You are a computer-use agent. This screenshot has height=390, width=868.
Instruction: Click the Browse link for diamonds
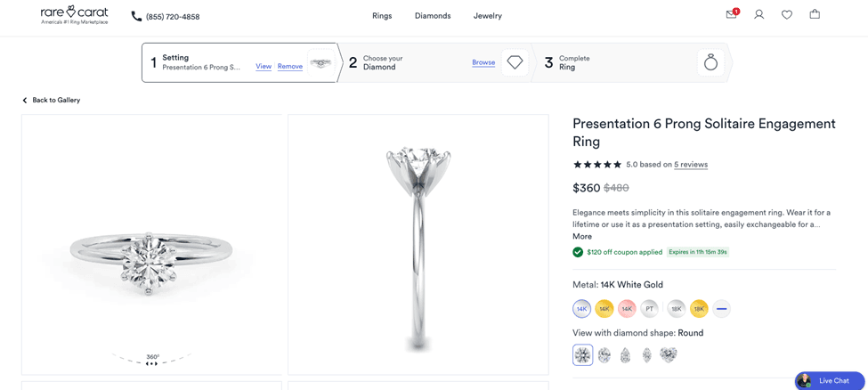coord(483,62)
